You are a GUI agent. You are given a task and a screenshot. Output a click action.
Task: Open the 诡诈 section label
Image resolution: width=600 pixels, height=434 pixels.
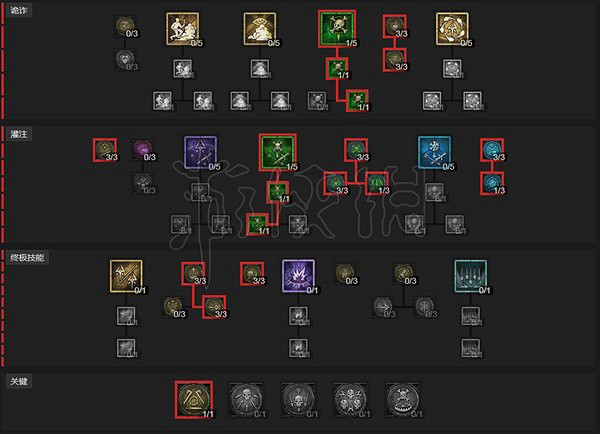tap(19, 10)
